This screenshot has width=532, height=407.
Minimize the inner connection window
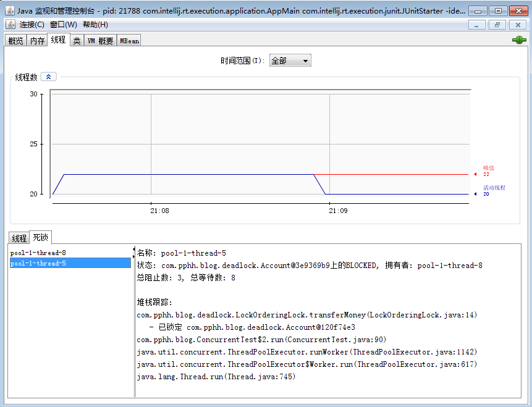[476, 25]
